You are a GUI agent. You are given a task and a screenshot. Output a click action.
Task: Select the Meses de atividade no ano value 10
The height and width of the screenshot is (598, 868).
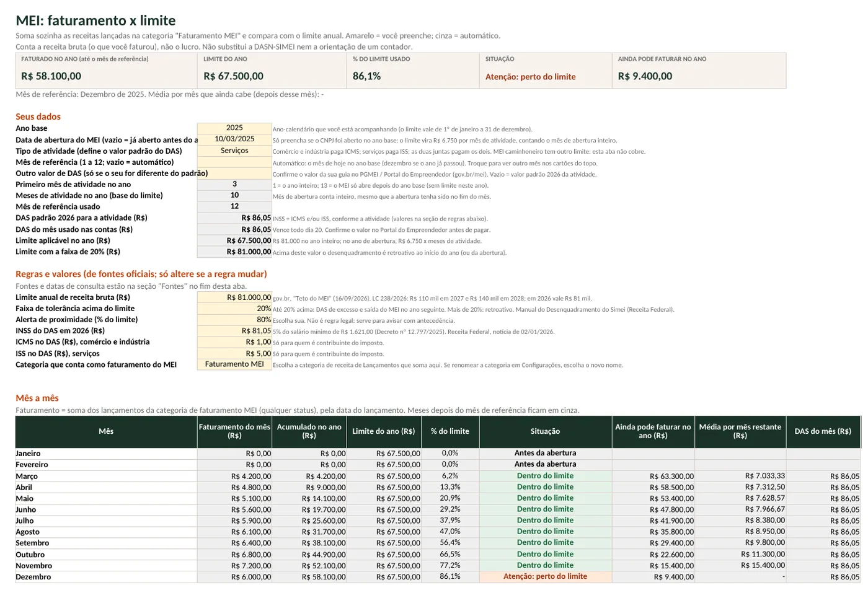[x=234, y=195]
